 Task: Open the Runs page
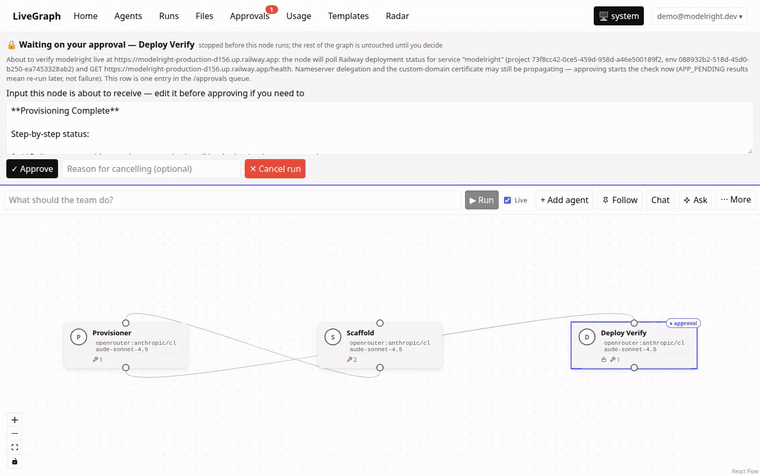(169, 16)
